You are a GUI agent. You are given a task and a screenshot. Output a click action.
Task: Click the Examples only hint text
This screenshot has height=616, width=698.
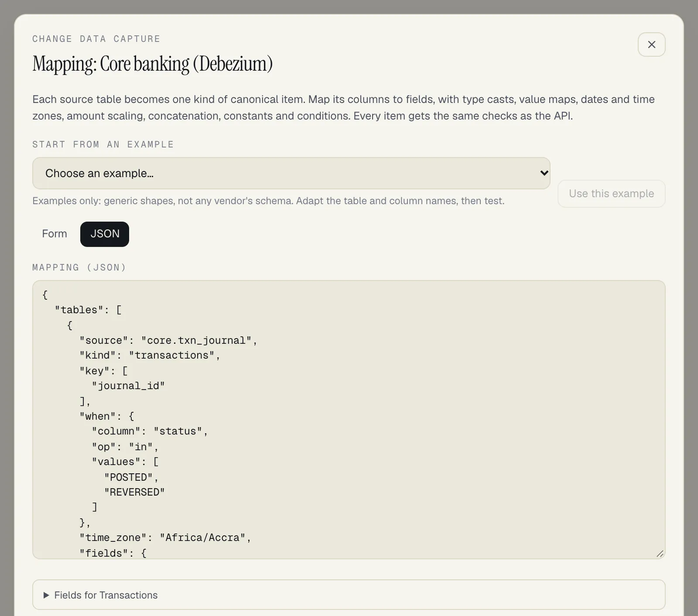[268, 201]
